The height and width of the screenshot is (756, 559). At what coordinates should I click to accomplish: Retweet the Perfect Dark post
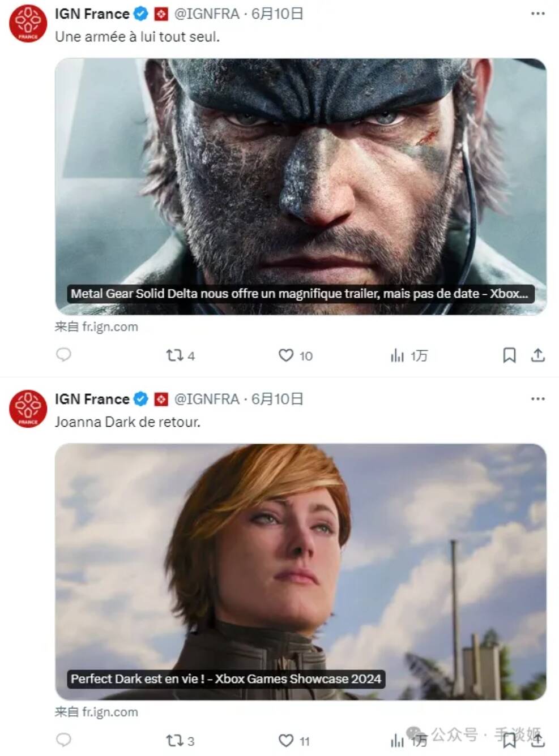[x=174, y=741]
